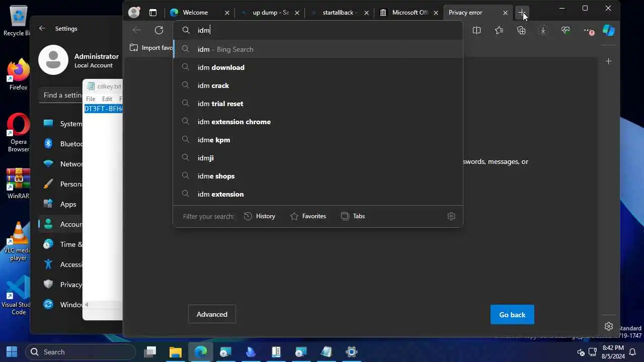Select the plain idm extension suggestion
The height and width of the screenshot is (362, 644).
318,194
